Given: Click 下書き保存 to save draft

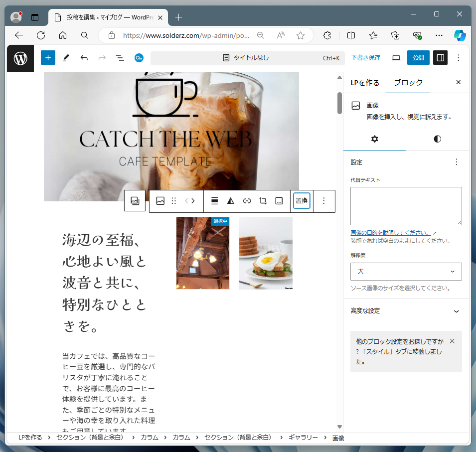Looking at the screenshot, I should tap(365, 58).
